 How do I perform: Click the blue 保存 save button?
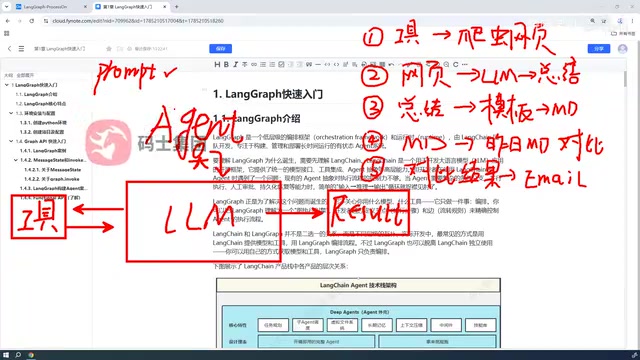pos(220,49)
